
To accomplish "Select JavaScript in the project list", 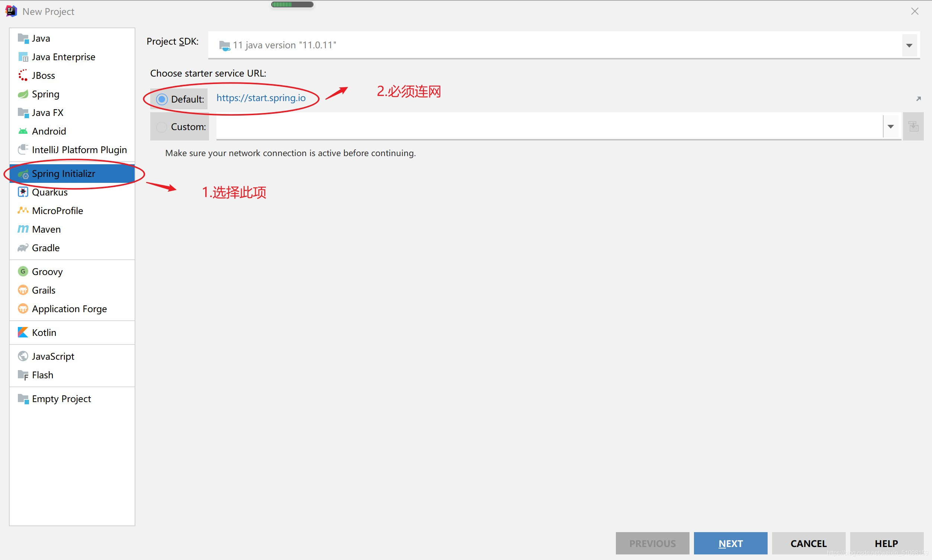I will click(x=72, y=356).
